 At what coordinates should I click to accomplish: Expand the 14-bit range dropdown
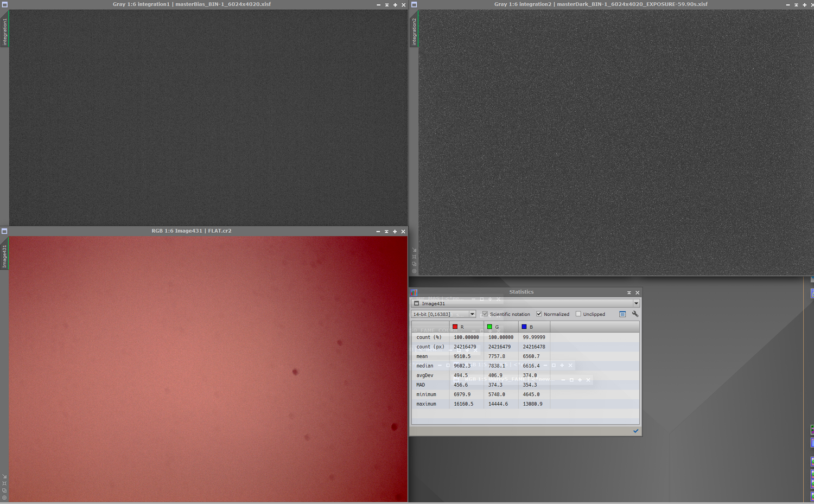pyautogui.click(x=443, y=314)
